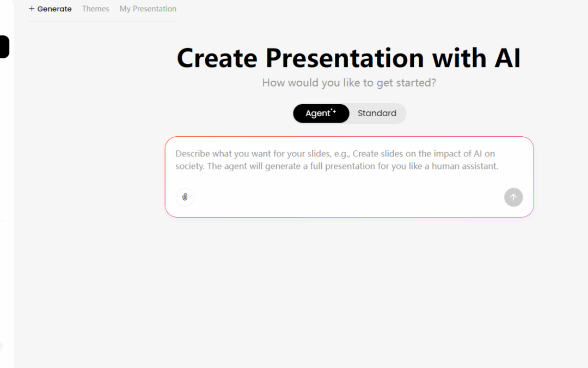This screenshot has width=588, height=368.
Task: Open the My Presentation tab
Action: click(x=148, y=9)
